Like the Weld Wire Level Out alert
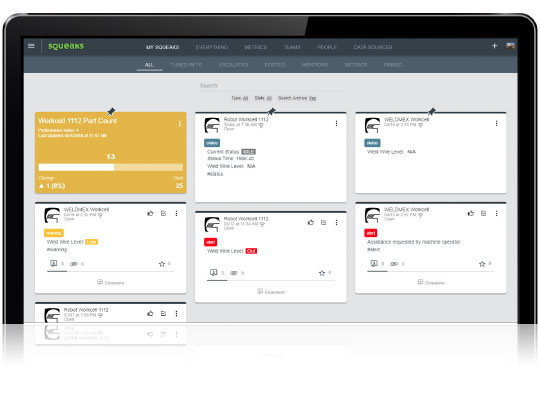The height and width of the screenshot is (400, 540). 311,223
